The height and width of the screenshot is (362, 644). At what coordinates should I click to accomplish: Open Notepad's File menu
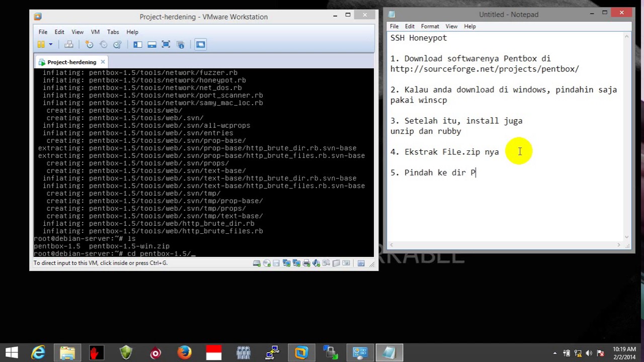pyautogui.click(x=394, y=26)
